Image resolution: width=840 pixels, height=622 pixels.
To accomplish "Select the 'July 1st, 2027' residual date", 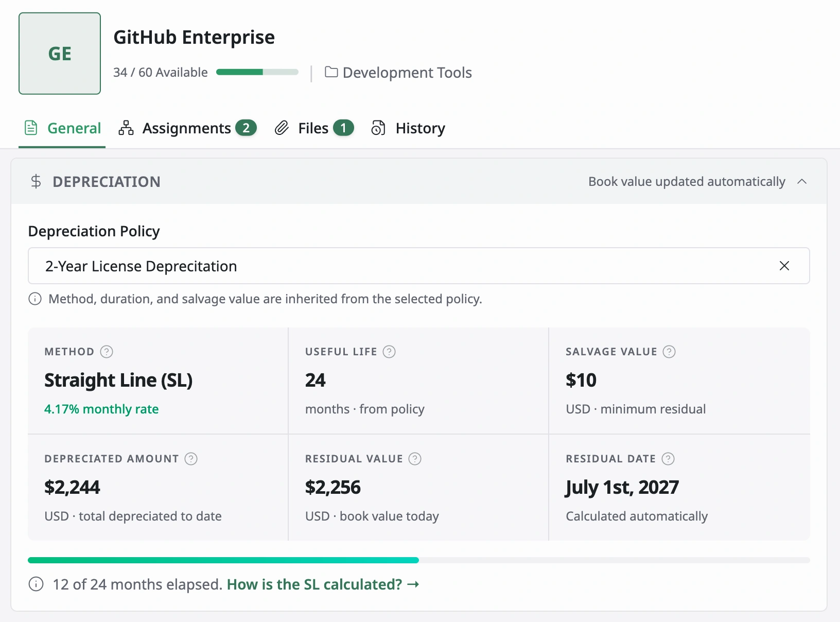I will click(x=622, y=487).
